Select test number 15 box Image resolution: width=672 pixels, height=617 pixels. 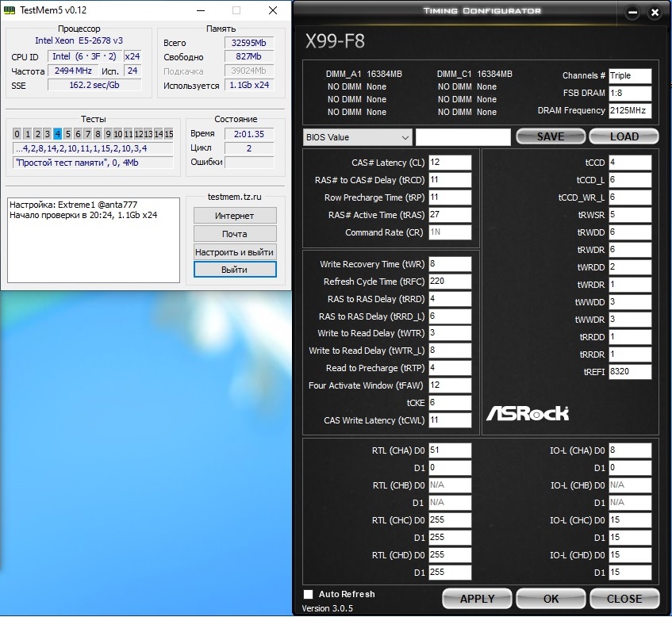(x=169, y=134)
